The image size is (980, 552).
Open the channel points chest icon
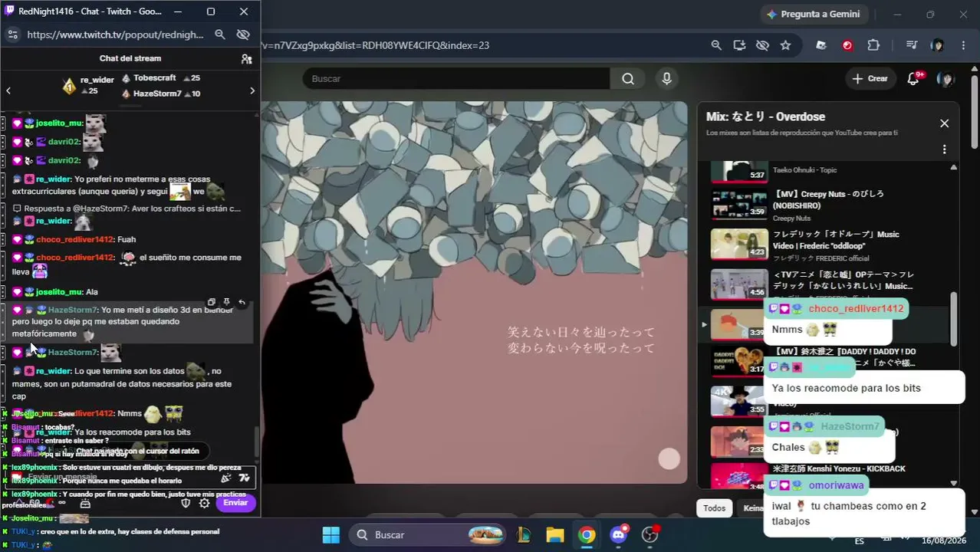click(x=85, y=504)
